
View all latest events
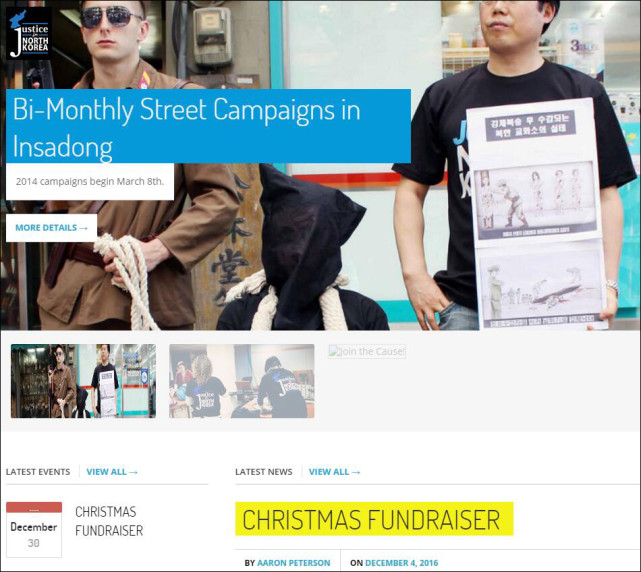[112, 472]
